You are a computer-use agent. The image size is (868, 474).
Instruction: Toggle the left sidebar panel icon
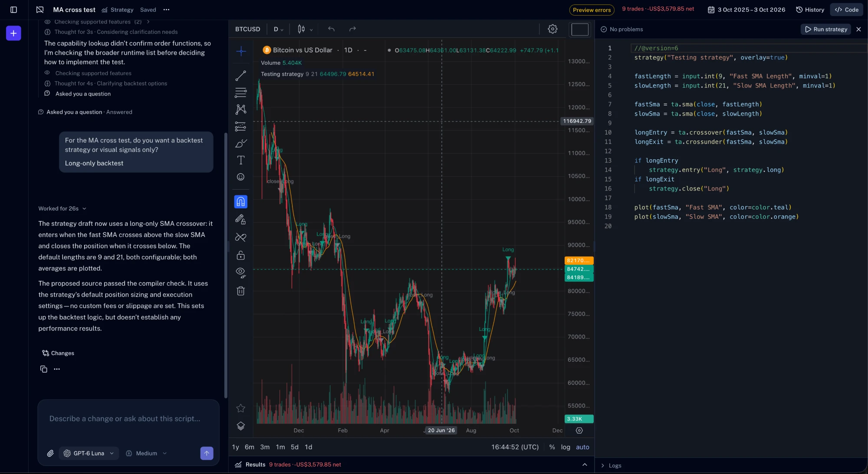13,10
